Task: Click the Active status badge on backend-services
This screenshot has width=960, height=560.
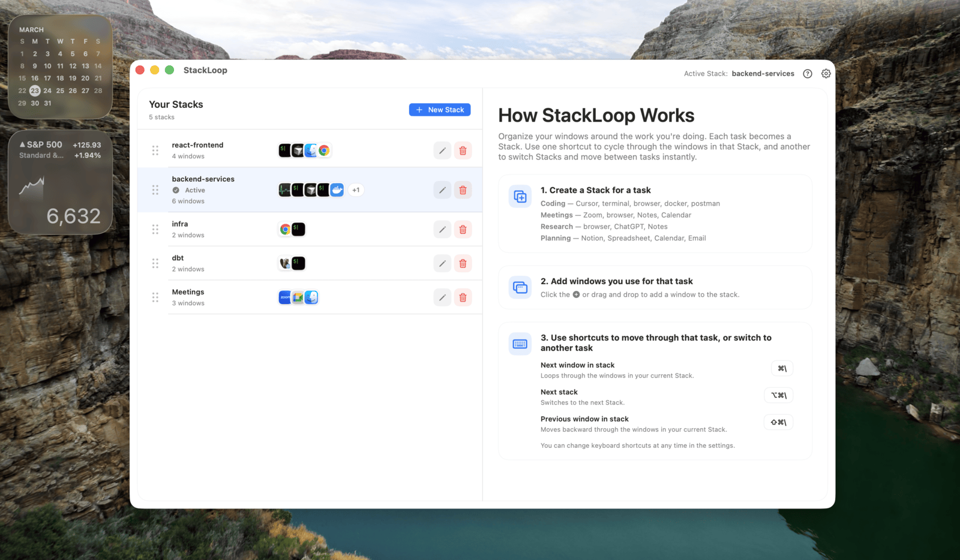Action: pyautogui.click(x=189, y=190)
